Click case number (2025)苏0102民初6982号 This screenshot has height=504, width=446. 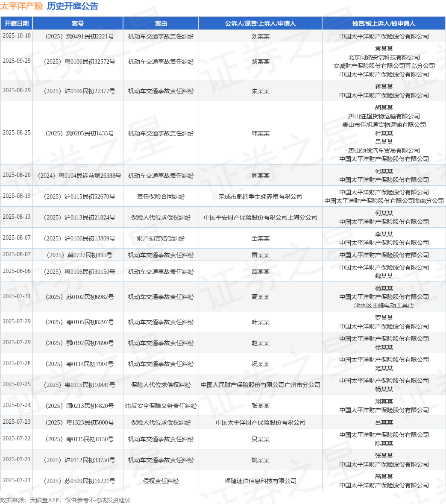pos(79,297)
